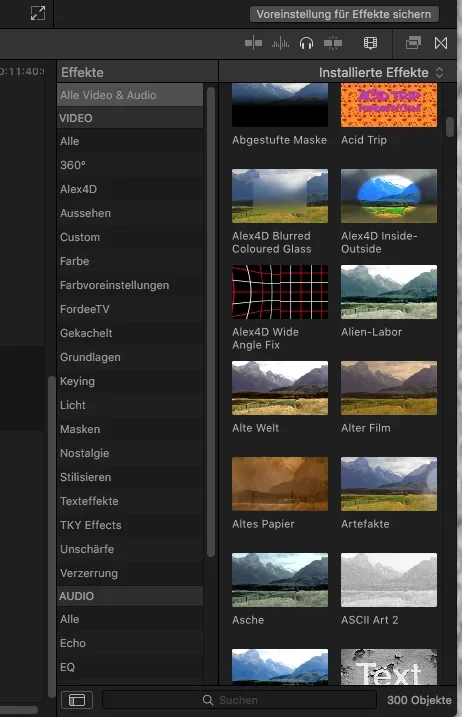Toggle effects sidebar visibility button
The image size is (462, 717).
click(x=77, y=700)
